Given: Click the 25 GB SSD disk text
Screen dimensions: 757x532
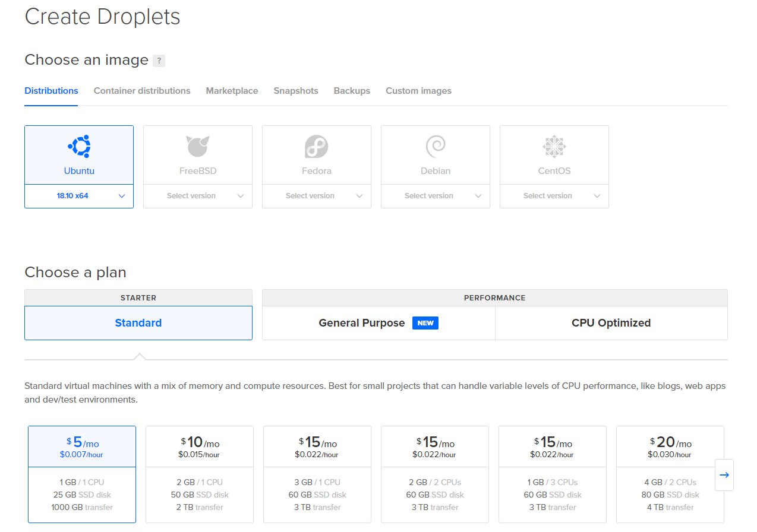Looking at the screenshot, I should [82, 495].
